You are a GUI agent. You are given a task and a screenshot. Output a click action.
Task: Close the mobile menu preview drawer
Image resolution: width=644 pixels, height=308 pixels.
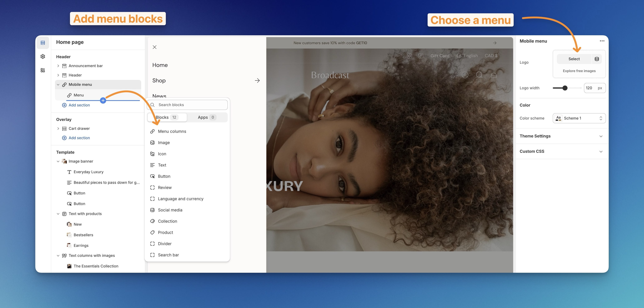click(x=154, y=47)
